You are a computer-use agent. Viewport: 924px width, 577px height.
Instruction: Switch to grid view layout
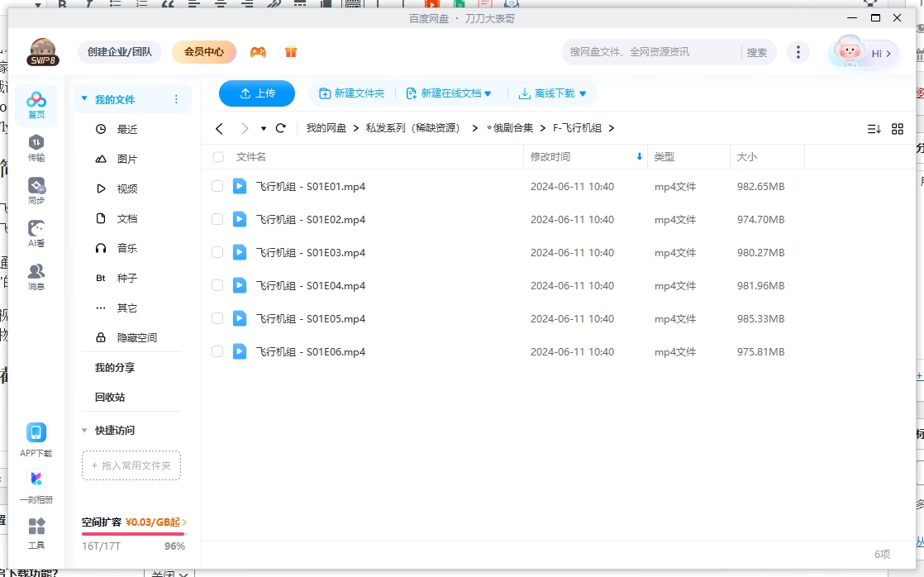(898, 128)
